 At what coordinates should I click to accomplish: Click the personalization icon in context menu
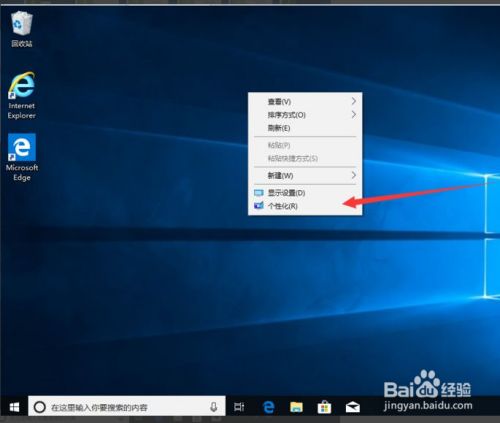pyautogui.click(x=259, y=206)
